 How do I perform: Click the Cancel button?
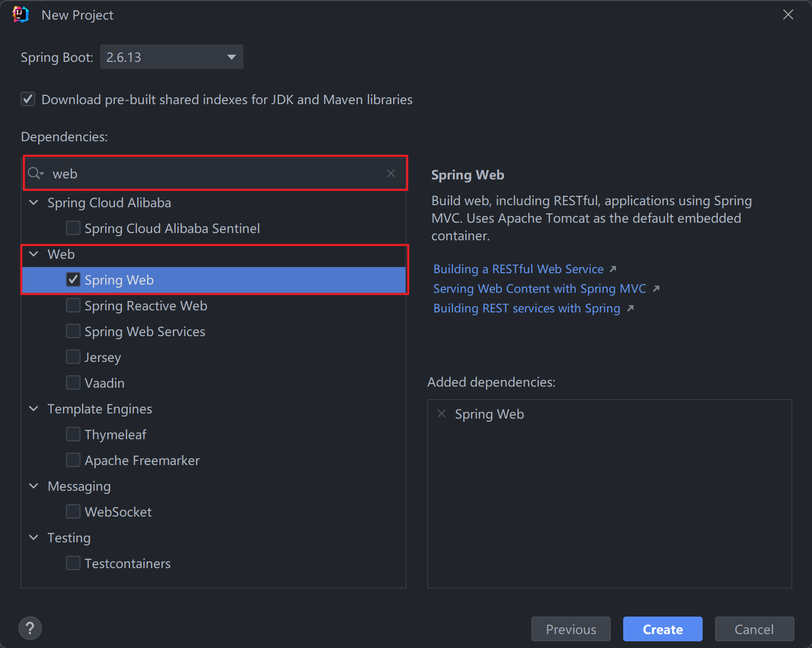click(x=754, y=629)
